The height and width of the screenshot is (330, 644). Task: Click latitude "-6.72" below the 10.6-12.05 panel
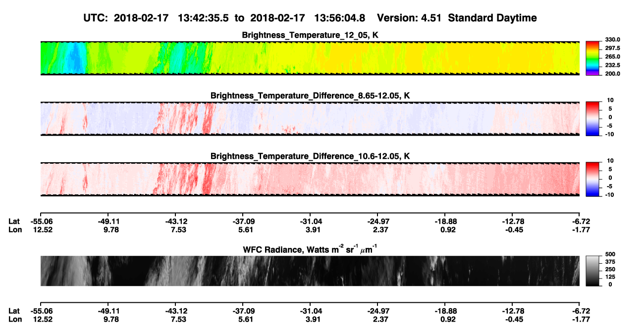pos(580,221)
